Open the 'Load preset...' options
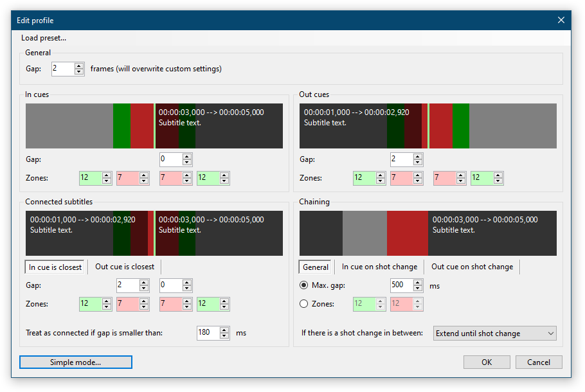Screen dimensions: 585x392 (x=43, y=37)
